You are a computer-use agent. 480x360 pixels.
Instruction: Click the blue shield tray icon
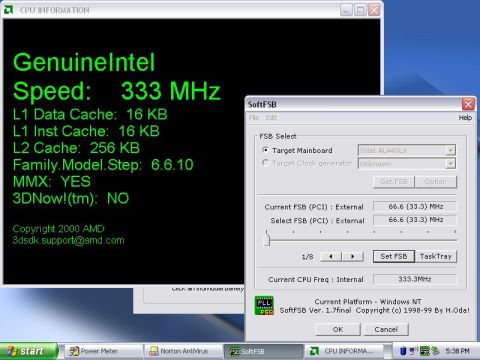[403, 351]
